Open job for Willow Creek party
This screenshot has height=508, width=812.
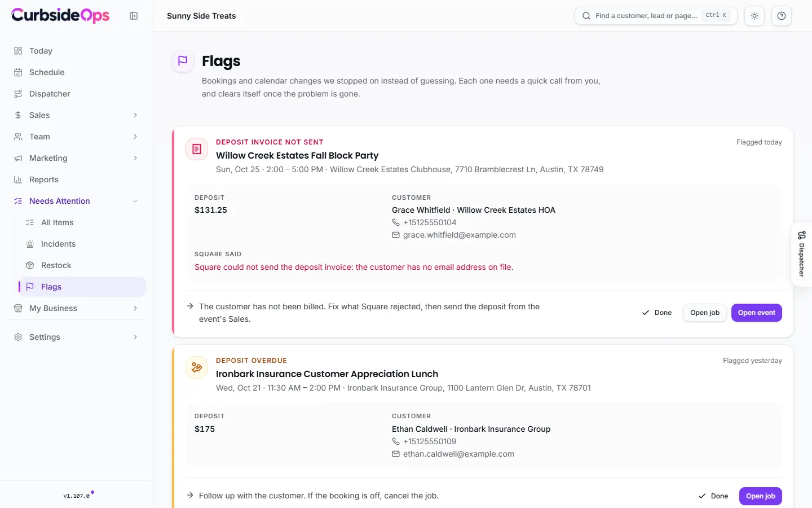coord(705,313)
